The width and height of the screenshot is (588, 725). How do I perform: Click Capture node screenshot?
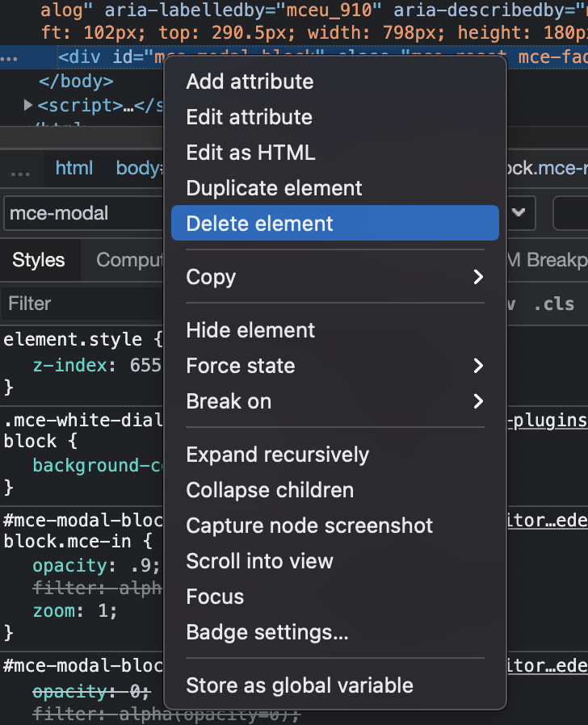(335, 526)
